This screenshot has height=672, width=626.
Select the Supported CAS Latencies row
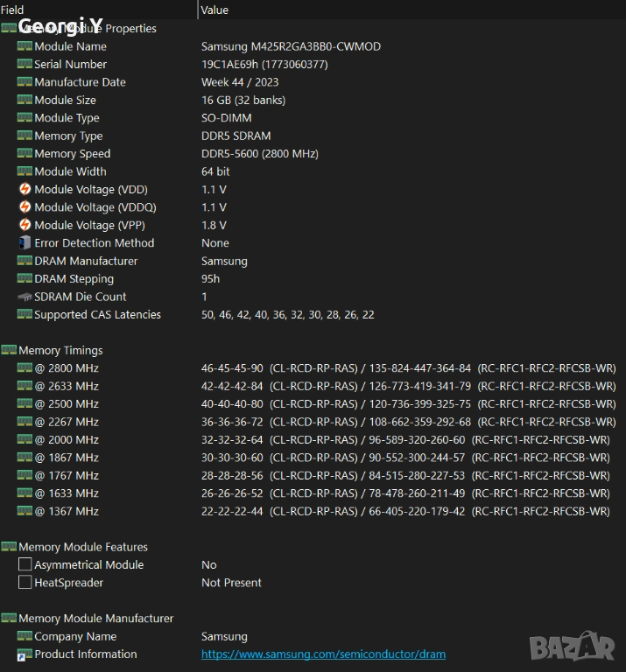[97, 314]
